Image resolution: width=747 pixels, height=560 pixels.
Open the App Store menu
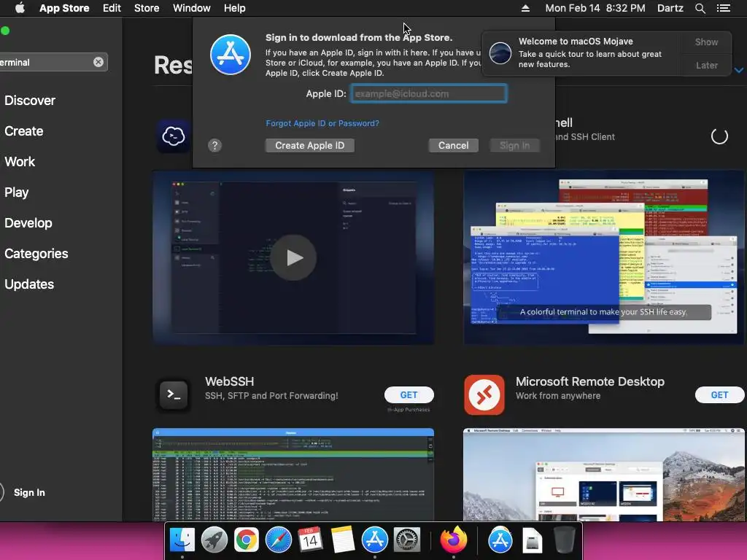pyautogui.click(x=64, y=8)
